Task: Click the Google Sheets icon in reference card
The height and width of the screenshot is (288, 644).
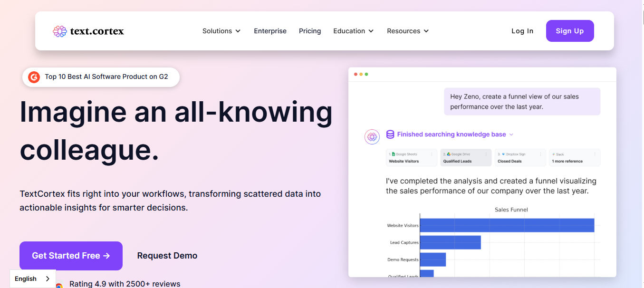Action: 394,154
